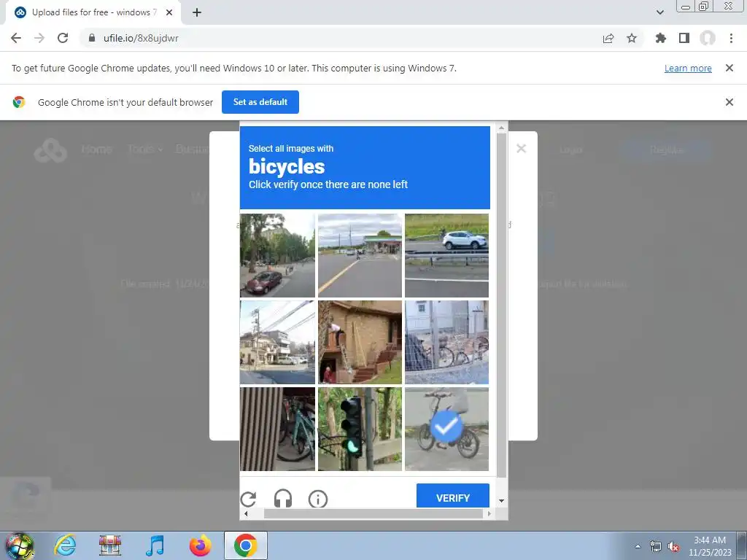Click the VERIFY button
This screenshot has width=747, height=560.
click(452, 496)
